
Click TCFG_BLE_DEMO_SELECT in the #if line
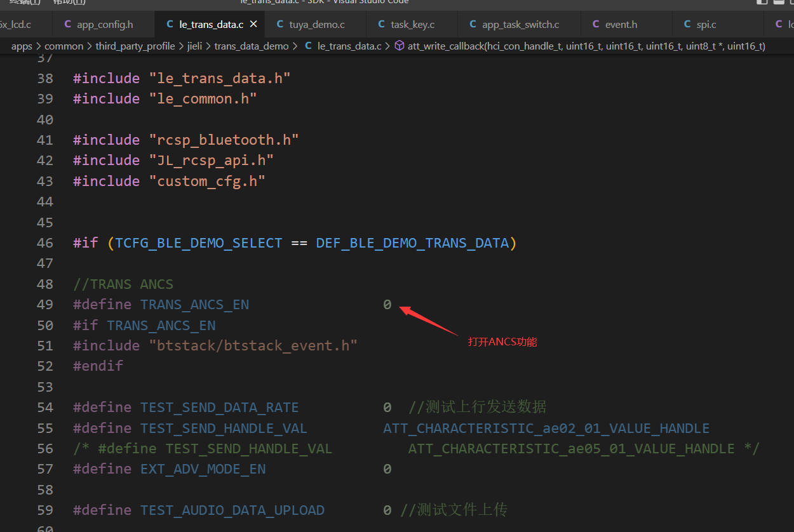tap(199, 243)
